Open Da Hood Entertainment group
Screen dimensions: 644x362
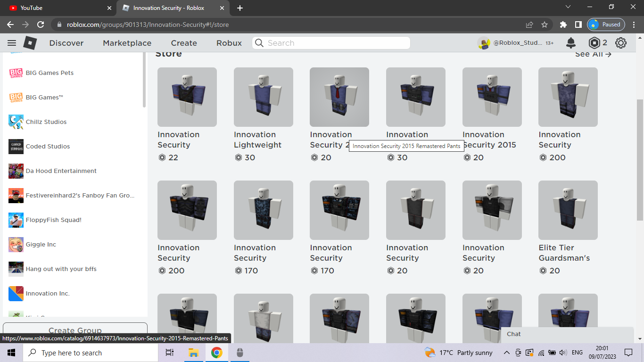coord(52,171)
